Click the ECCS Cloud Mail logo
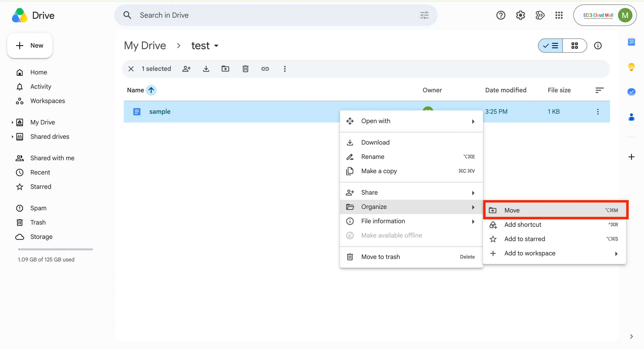644x349 pixels. [x=598, y=15]
